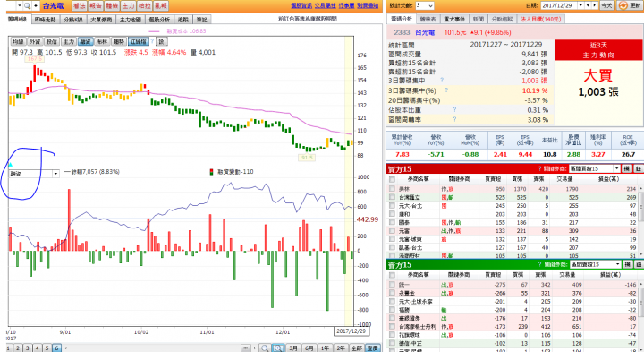
Task: Switch to the 大單券商 tab
Action: (101, 20)
